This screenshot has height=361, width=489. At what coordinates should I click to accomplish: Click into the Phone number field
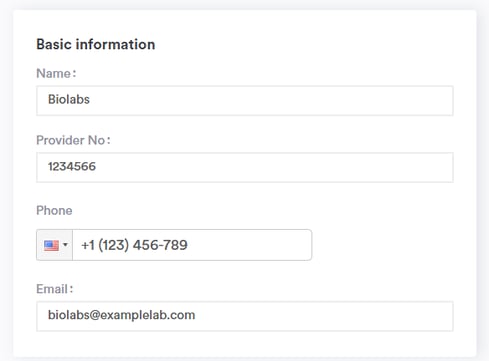[192, 245]
